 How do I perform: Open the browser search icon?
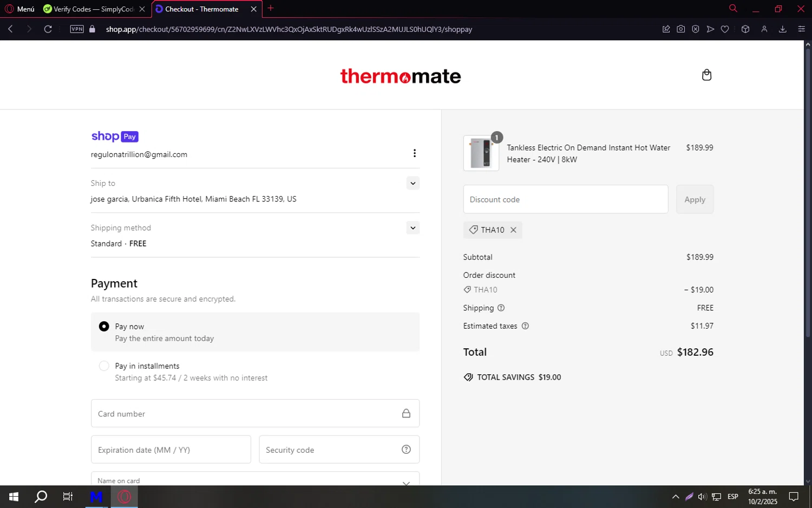[733, 9]
